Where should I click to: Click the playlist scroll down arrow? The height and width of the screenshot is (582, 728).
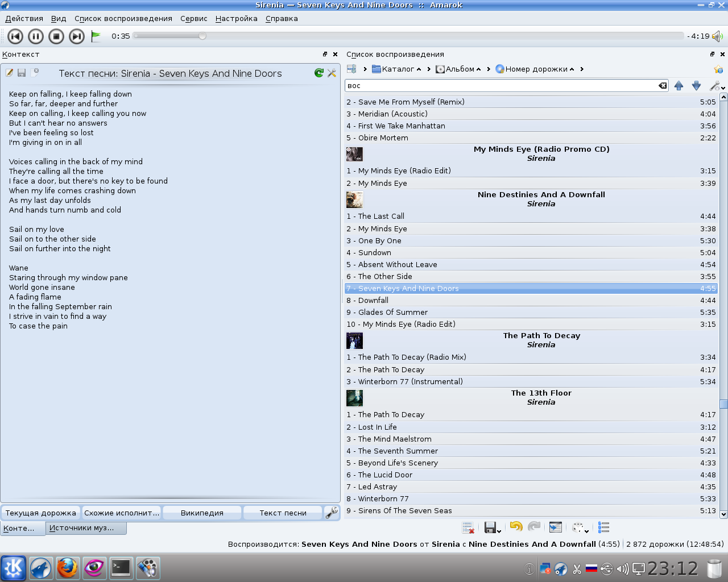pos(723,514)
